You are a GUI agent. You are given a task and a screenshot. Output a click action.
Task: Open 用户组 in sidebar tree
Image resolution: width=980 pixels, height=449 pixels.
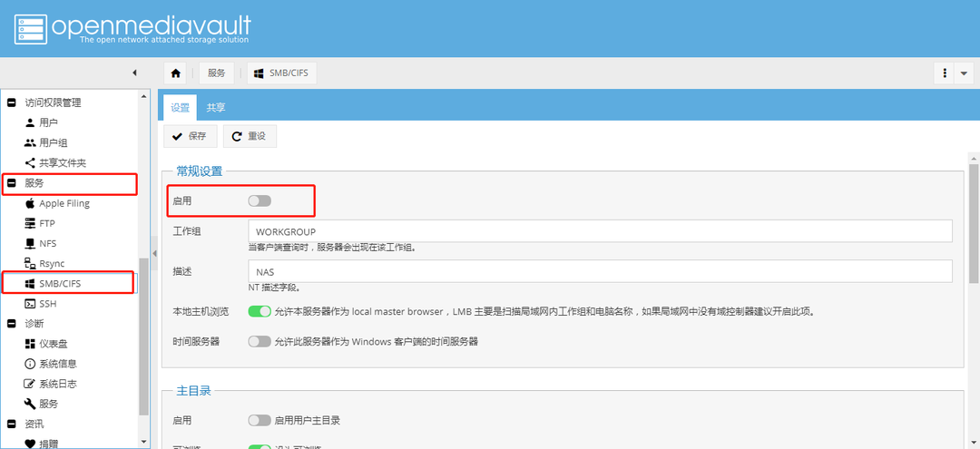(54, 142)
